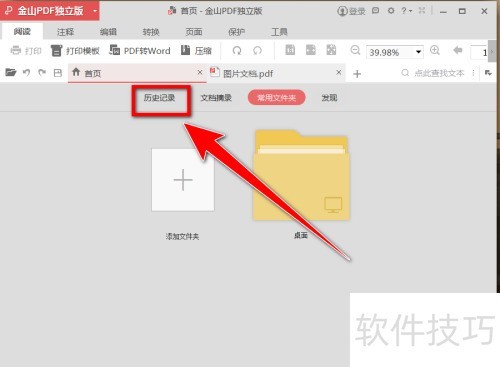The width and height of the screenshot is (500, 367).
Task: Switch to the 编辑 ribbon tab
Action: click(108, 32)
